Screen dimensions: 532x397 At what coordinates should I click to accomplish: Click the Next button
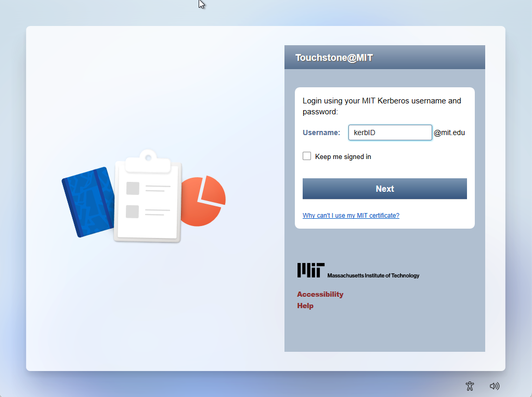385,189
